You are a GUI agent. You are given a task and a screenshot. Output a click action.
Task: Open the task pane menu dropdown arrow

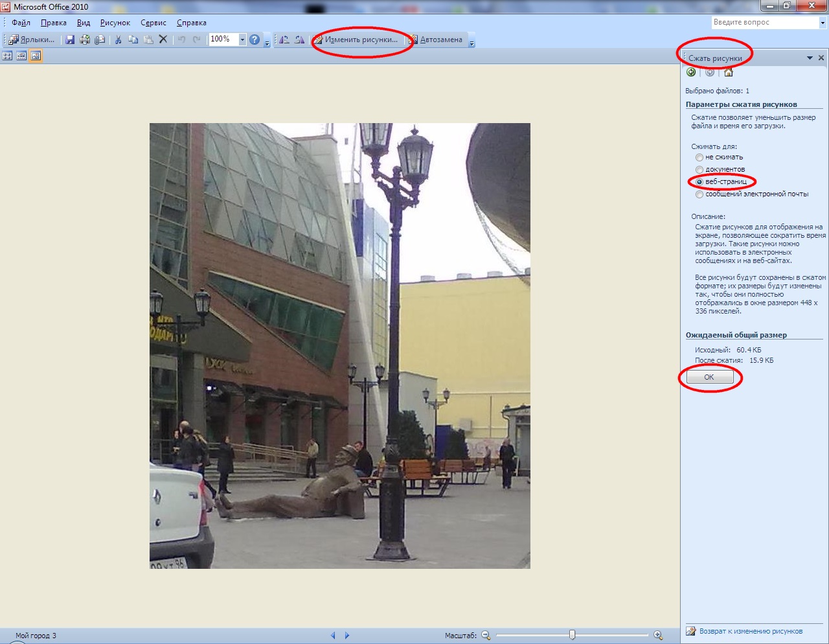[810, 58]
